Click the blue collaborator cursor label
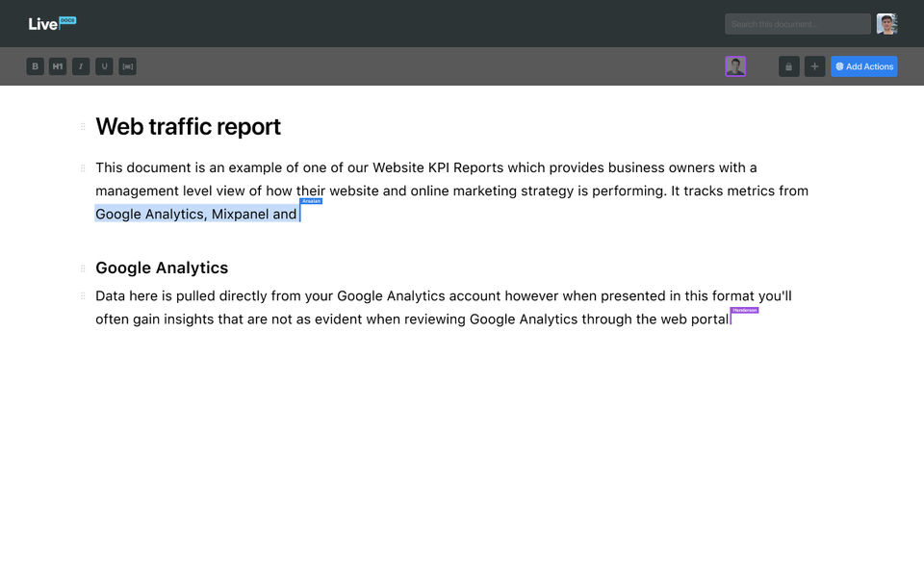This screenshot has width=924, height=561. point(311,202)
